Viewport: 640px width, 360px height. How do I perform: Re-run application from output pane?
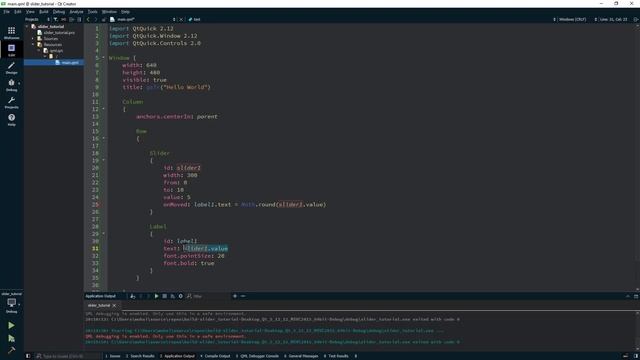[x=156, y=296]
